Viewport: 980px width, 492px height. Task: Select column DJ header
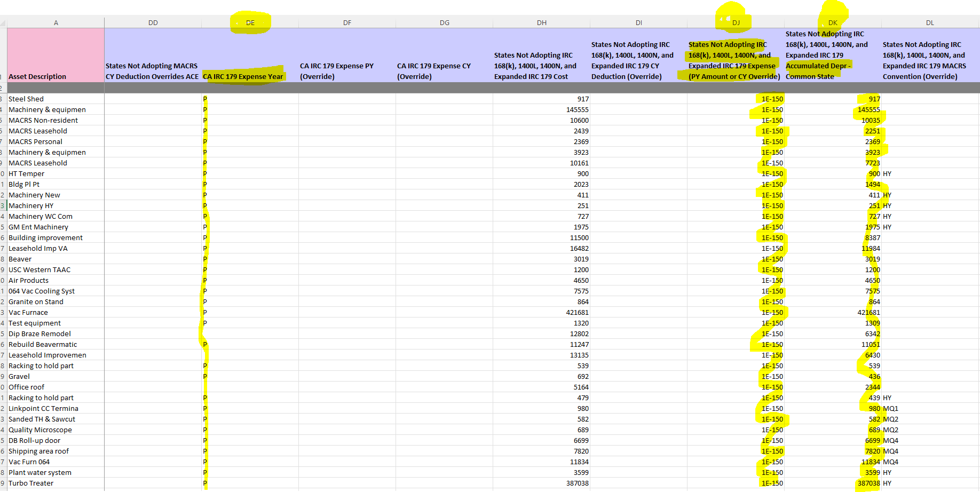736,23
